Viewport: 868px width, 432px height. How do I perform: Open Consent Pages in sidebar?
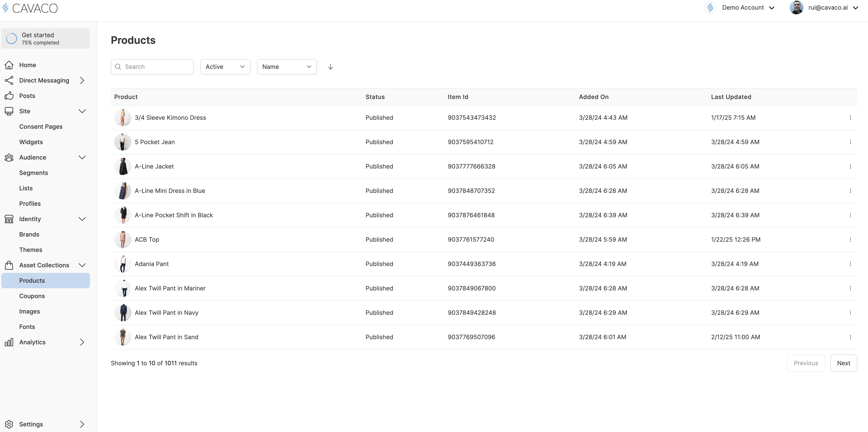pyautogui.click(x=41, y=127)
